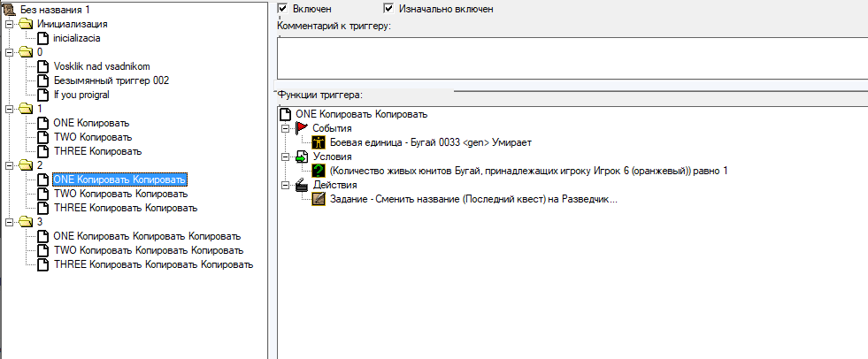Screen dimensions: 868x359
Task: Click the folder icon of category 3
Action: (x=25, y=222)
